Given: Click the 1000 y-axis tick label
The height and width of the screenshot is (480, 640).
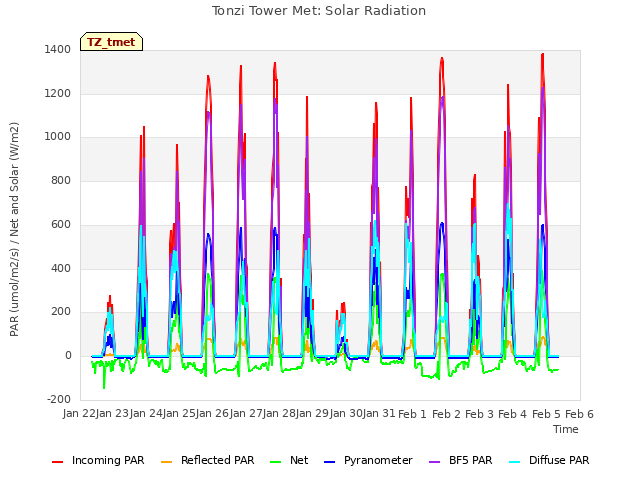Looking at the screenshot, I should [x=58, y=136].
